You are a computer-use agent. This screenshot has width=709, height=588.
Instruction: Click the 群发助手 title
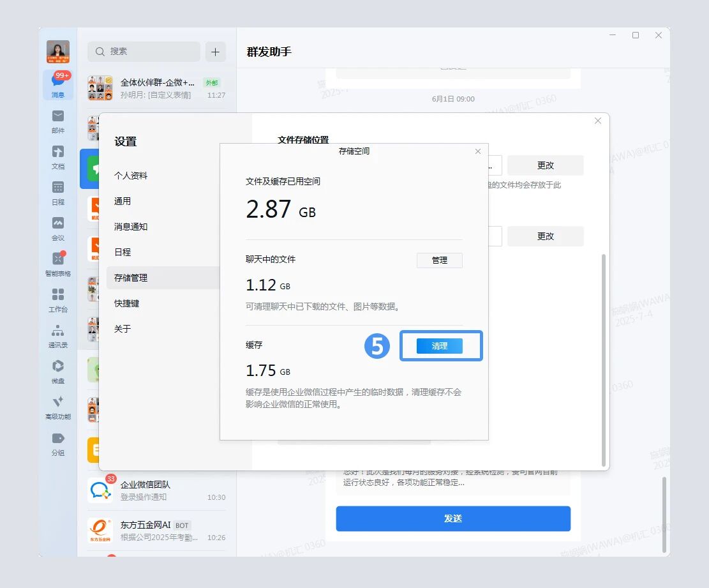tap(269, 52)
